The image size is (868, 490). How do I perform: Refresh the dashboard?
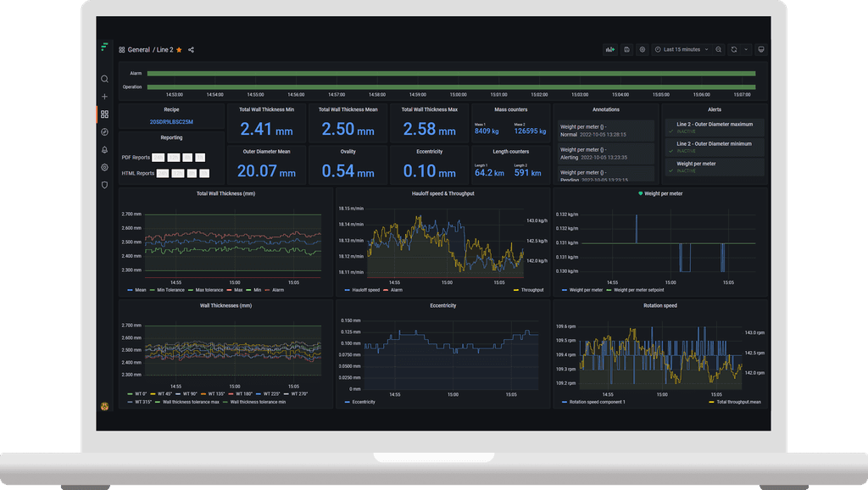tap(734, 50)
